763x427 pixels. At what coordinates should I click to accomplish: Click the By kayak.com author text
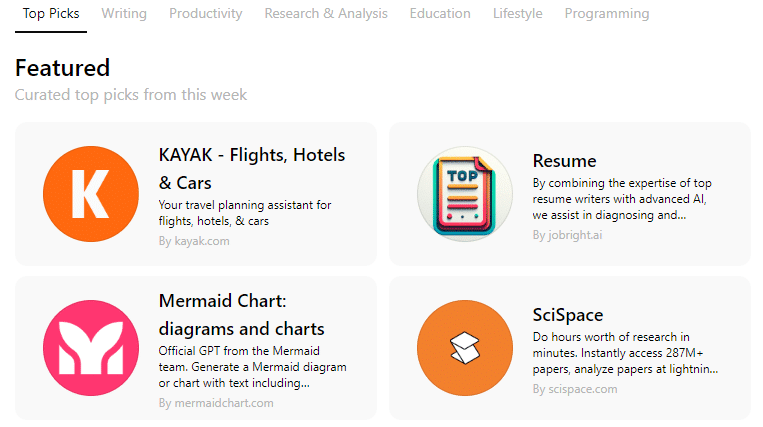click(x=194, y=241)
